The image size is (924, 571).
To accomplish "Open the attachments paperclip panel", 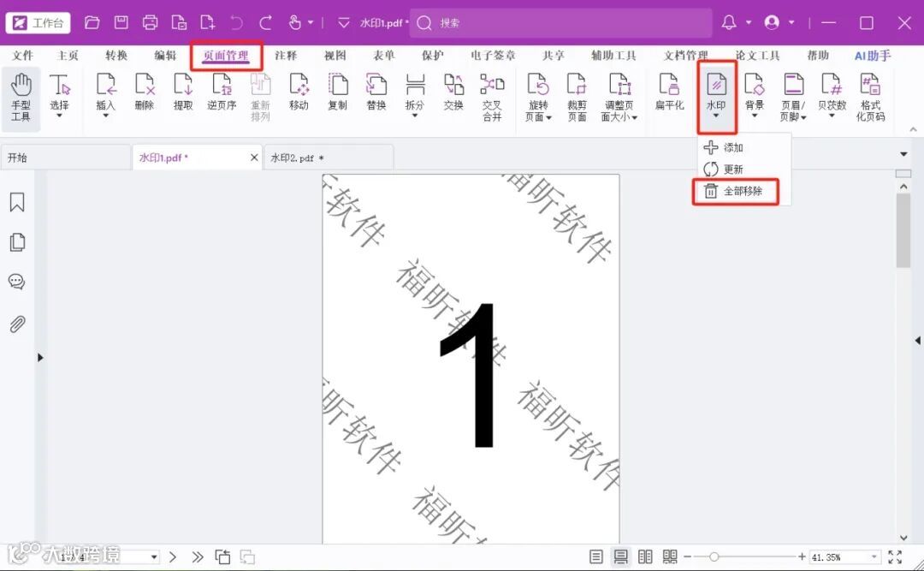I will [x=17, y=324].
